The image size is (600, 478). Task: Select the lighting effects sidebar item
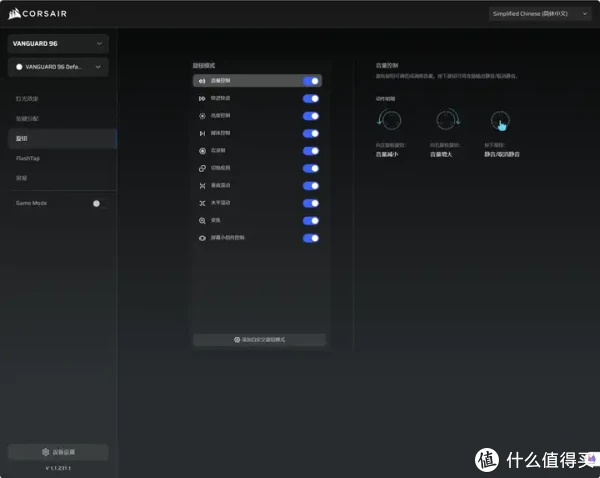coord(28,99)
